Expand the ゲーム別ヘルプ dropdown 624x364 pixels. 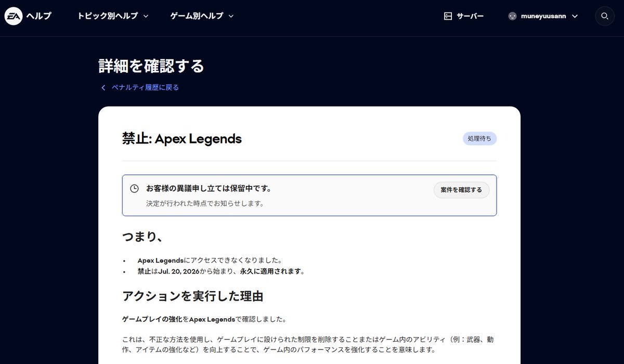202,16
